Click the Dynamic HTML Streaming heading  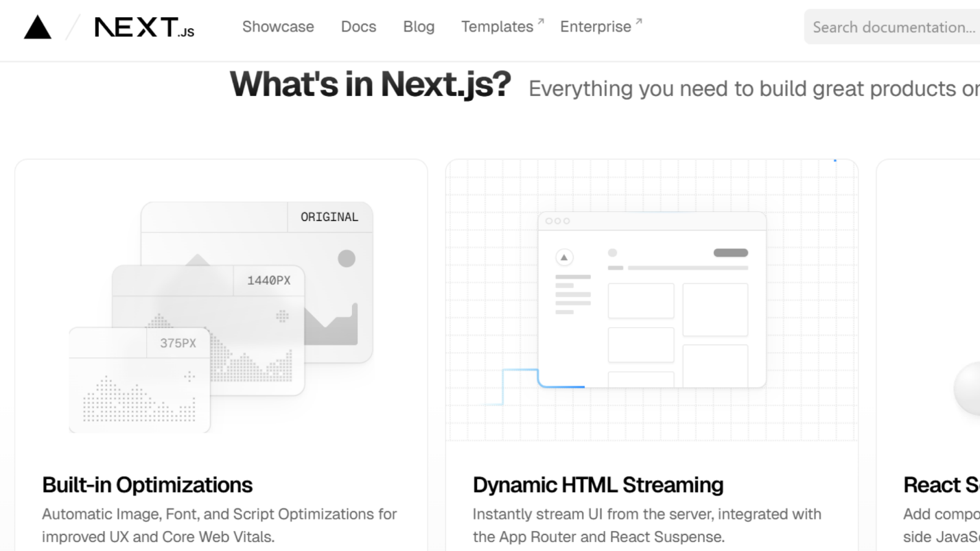pyautogui.click(x=598, y=484)
